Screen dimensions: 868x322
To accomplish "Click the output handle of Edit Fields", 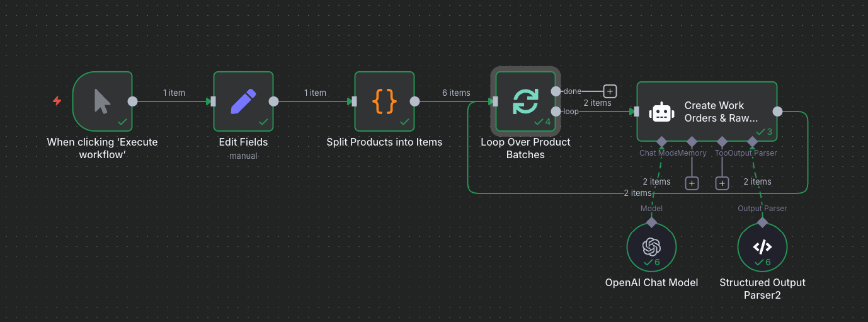I will pyautogui.click(x=273, y=101).
